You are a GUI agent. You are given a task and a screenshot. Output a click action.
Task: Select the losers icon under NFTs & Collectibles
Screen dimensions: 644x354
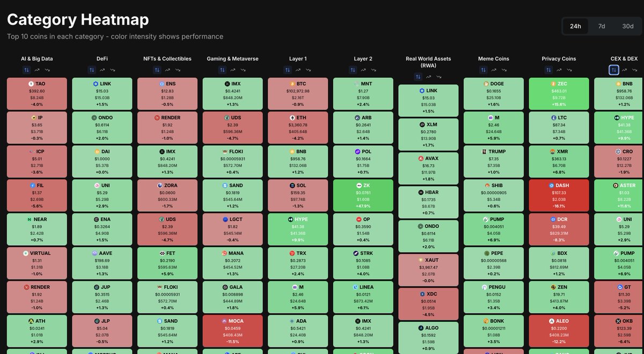pyautogui.click(x=178, y=70)
